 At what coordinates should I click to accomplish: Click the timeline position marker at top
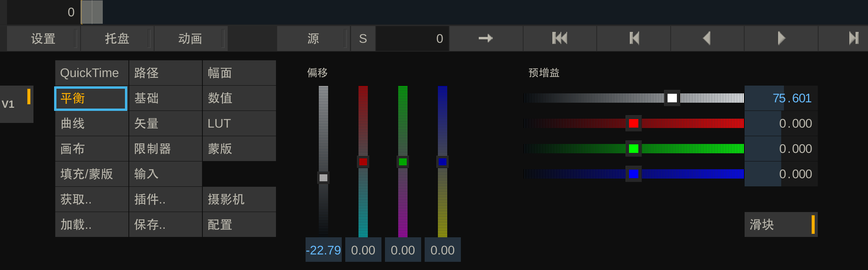click(x=92, y=12)
